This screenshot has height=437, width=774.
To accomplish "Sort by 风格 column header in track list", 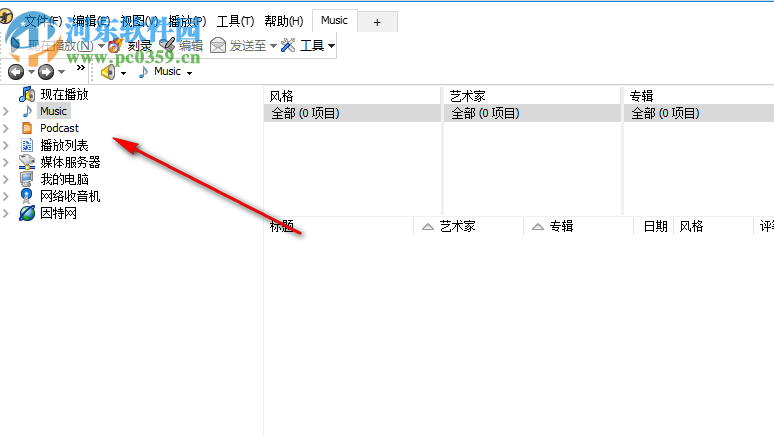I will click(714, 226).
